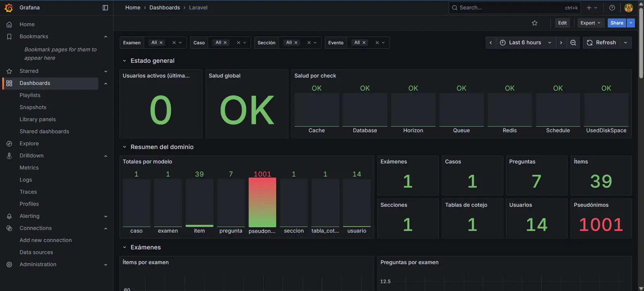Open the help question mark icon

coord(612,8)
